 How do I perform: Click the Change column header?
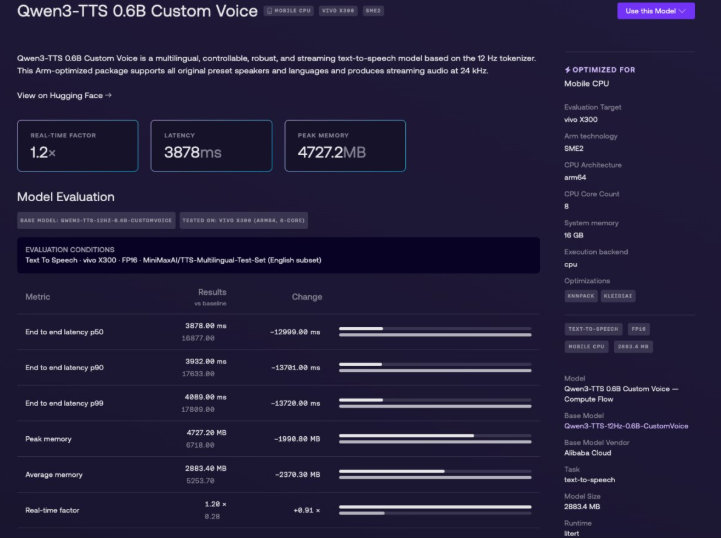click(307, 297)
